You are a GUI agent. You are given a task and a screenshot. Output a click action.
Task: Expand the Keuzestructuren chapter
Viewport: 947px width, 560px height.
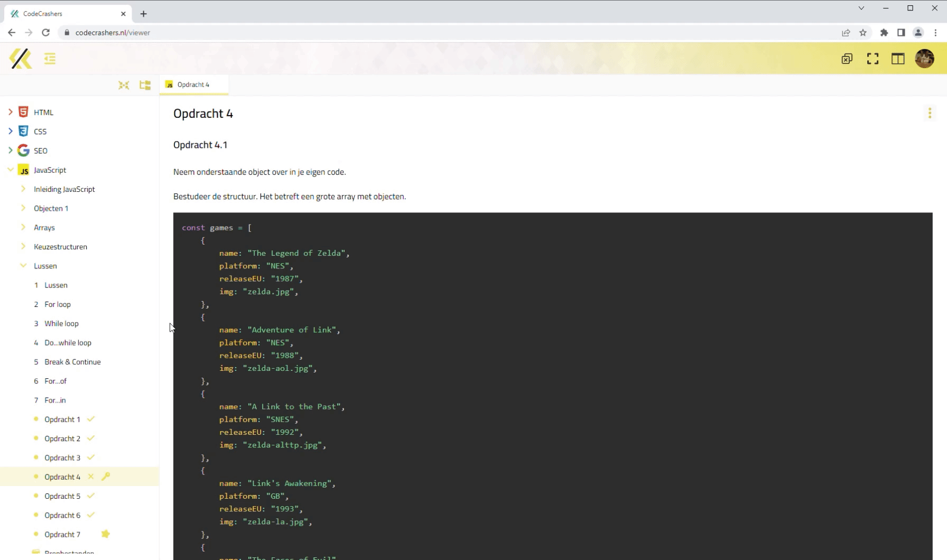click(x=23, y=246)
